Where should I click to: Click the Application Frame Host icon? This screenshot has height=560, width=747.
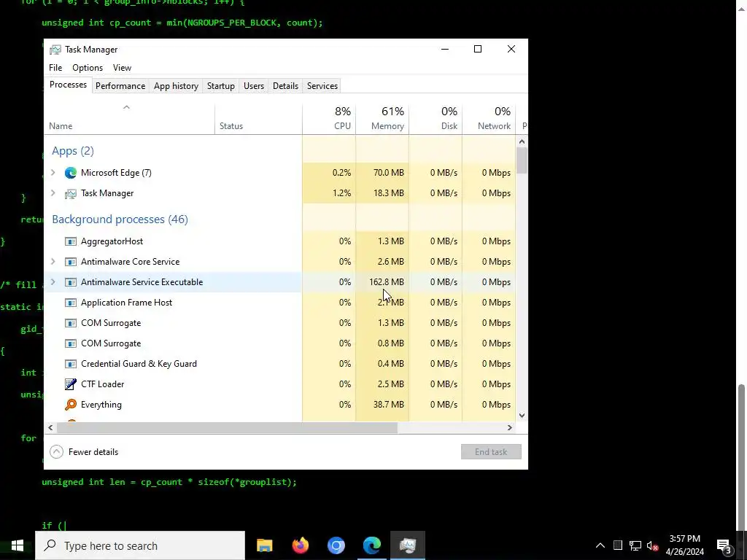pos(71,303)
